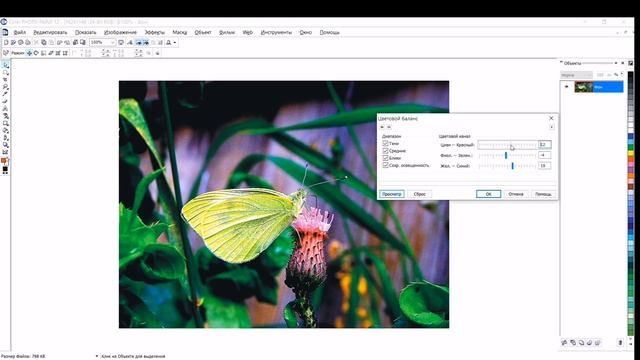This screenshot has height=360, width=640.
Task: Select the Fill bucket tool in the toolbox
Action: 5,130
